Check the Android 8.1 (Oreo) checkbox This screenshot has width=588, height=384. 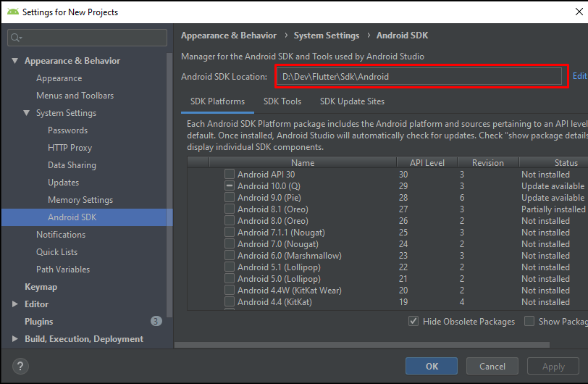tap(230, 209)
